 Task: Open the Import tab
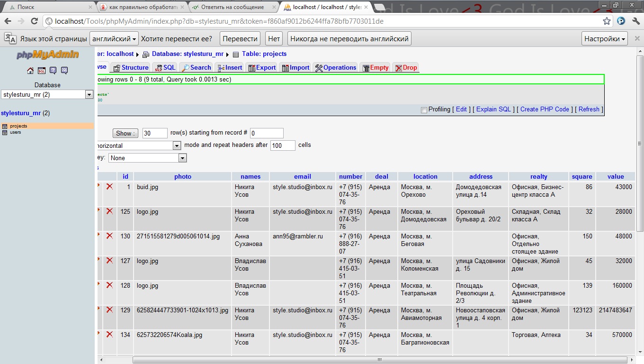(295, 68)
